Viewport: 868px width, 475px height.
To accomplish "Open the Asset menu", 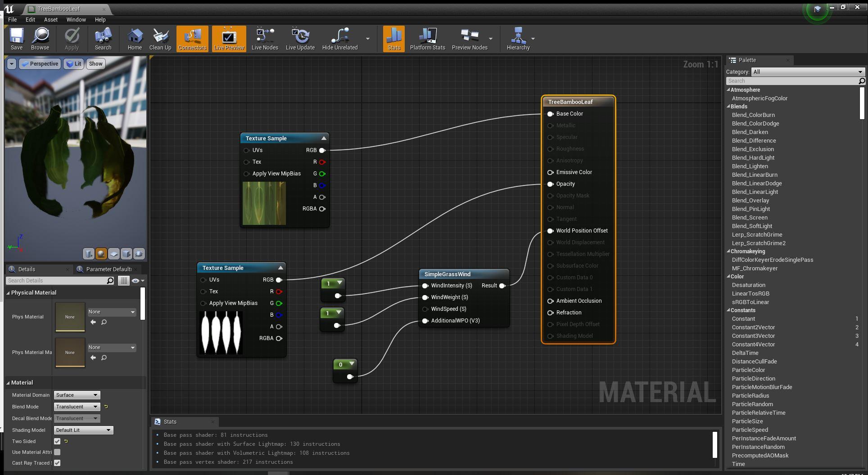I will point(51,20).
